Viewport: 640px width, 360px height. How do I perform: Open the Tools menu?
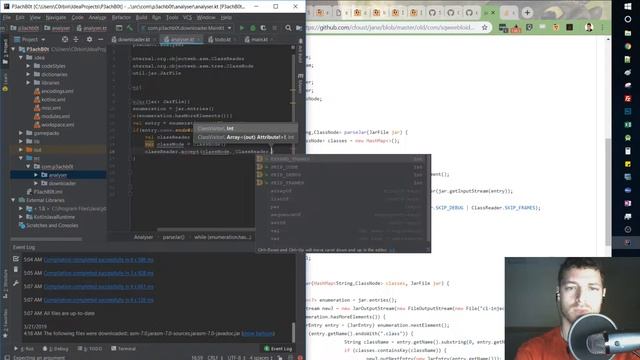[x=172, y=18]
